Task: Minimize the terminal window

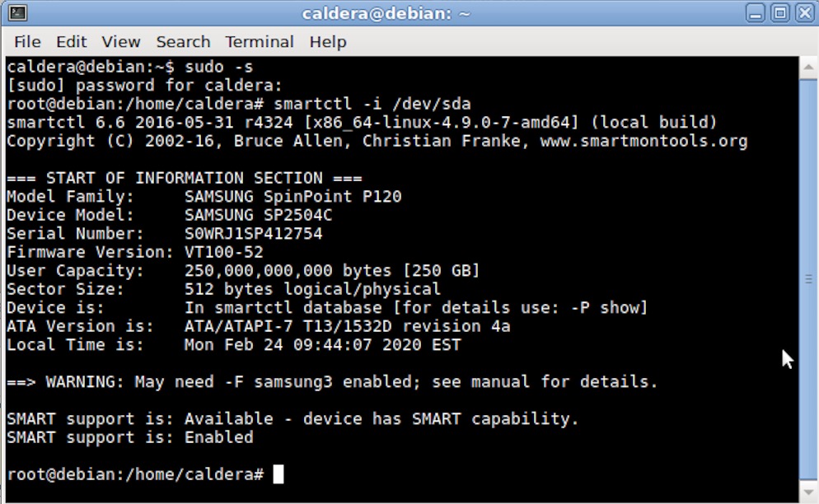Action: (755, 13)
